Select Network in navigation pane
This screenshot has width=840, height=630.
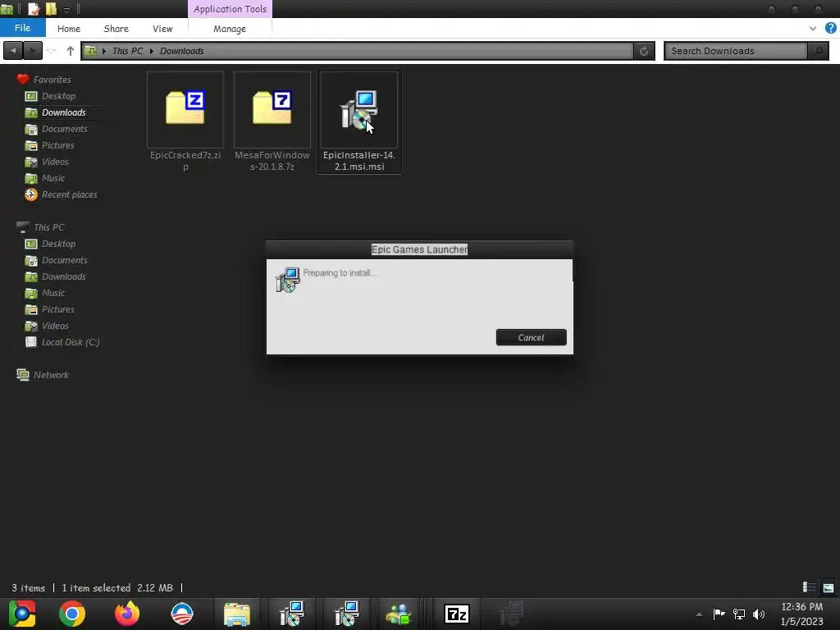[51, 375]
